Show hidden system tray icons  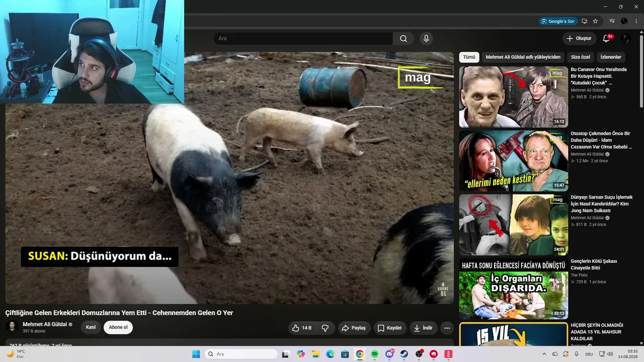click(x=544, y=354)
